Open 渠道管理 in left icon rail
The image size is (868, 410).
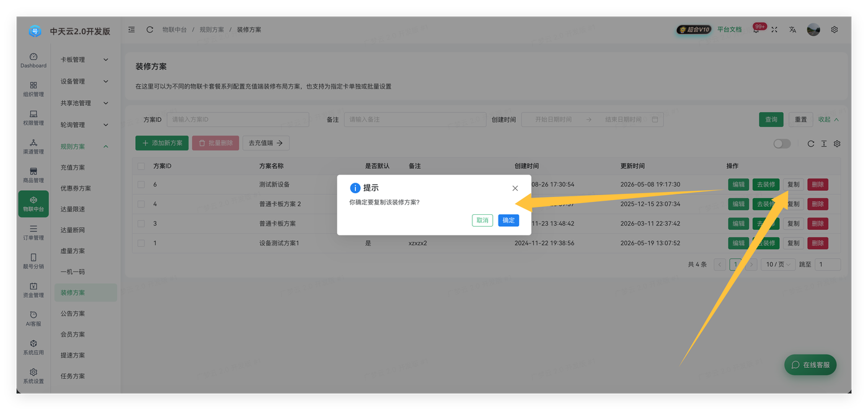click(x=33, y=146)
